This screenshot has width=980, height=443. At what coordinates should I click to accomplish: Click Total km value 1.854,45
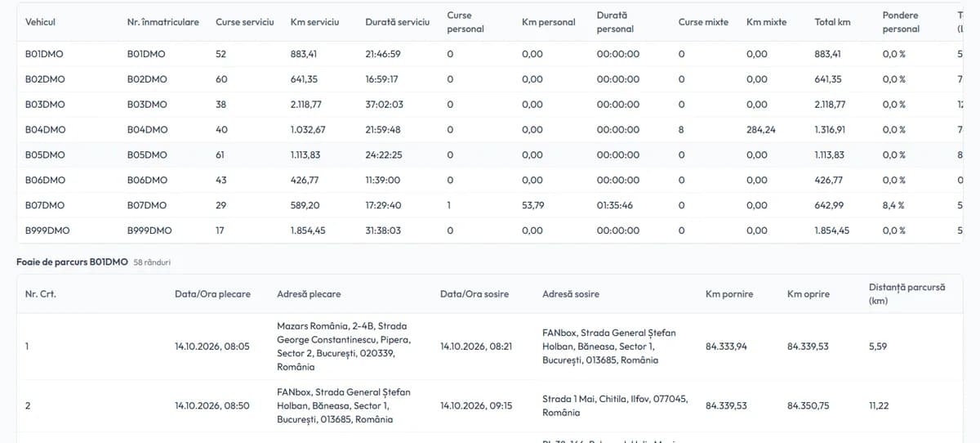(x=832, y=231)
